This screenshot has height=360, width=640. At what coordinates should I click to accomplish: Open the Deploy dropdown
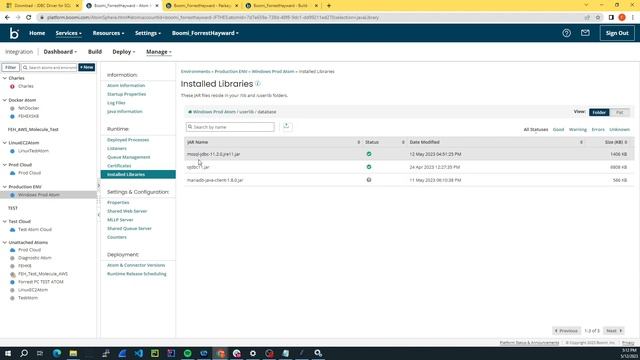pos(124,52)
